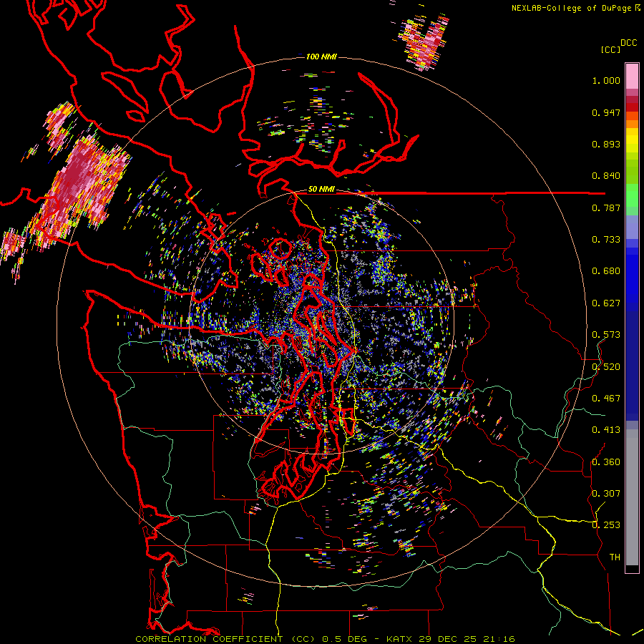Select the 0.840 scale label
This screenshot has width=644, height=644.
(x=606, y=176)
